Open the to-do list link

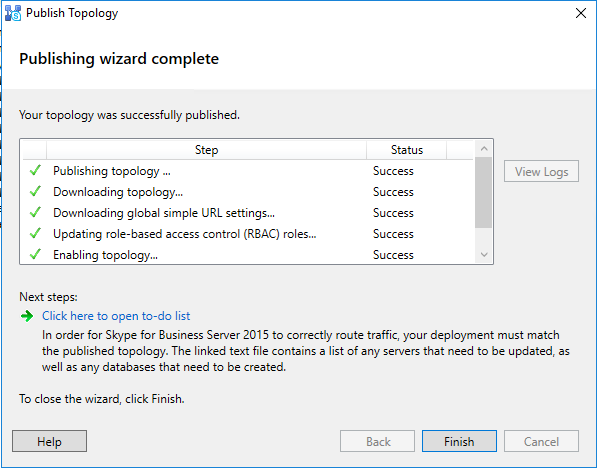(116, 316)
